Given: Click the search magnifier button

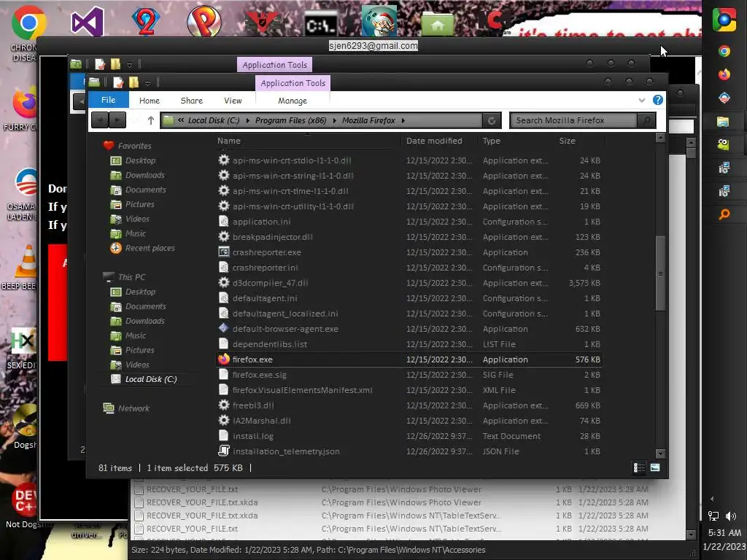Looking at the screenshot, I should pos(646,120).
